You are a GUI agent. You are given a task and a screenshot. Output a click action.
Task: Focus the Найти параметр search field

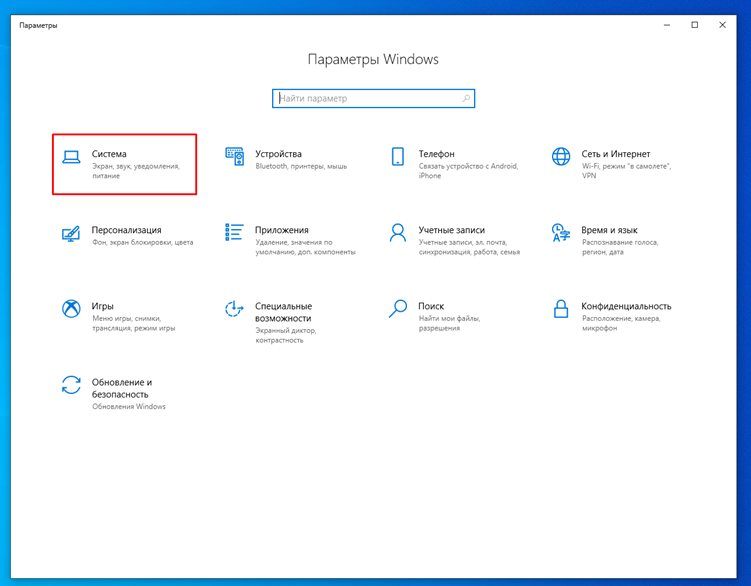tap(373, 98)
